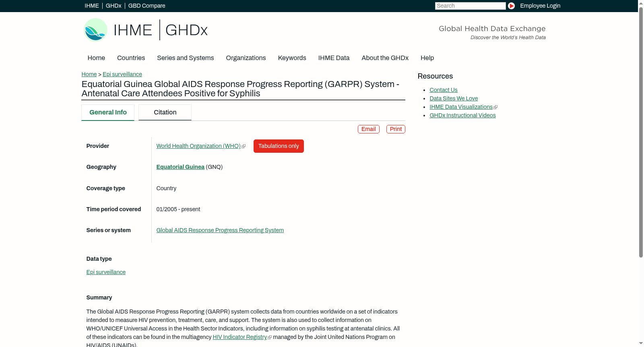Click the scrollbar up arrow
644x347 pixels.
click(x=641, y=3)
